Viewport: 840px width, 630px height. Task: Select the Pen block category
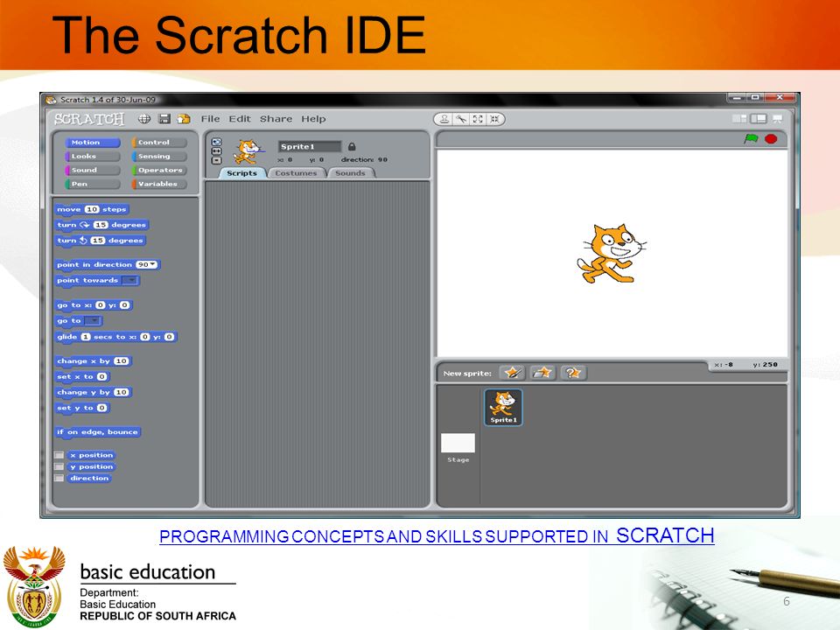[92, 185]
